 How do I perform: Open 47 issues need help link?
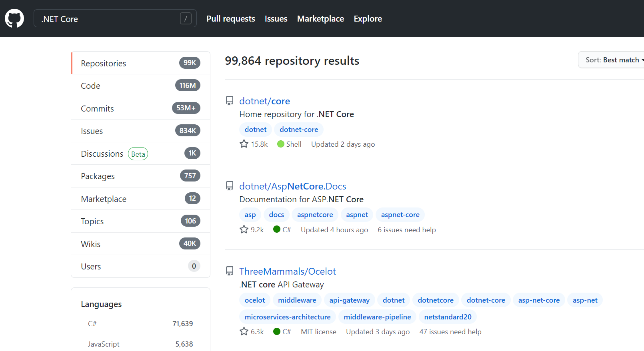[450, 332]
